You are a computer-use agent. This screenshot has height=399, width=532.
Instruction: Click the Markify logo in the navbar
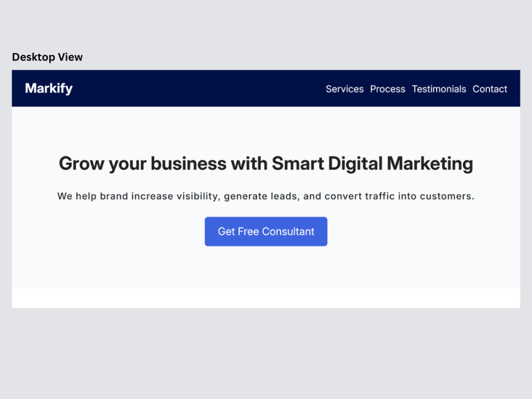tap(49, 88)
